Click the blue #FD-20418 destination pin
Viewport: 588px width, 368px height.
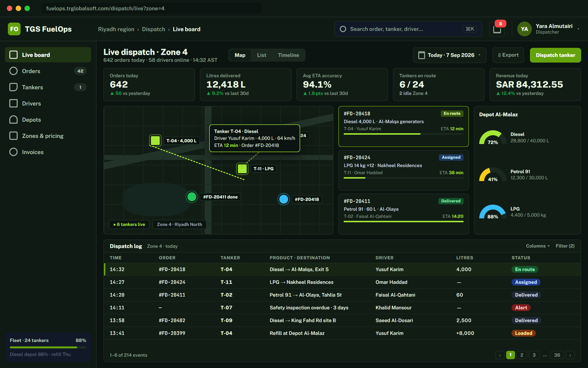(284, 199)
